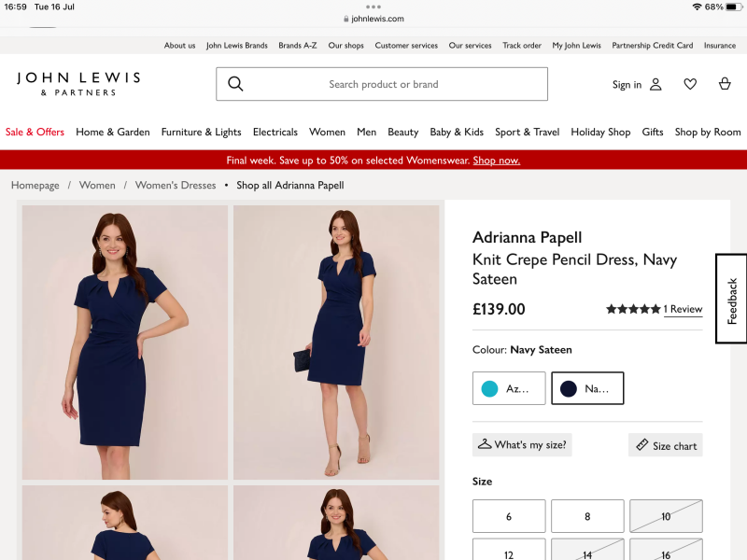The height and width of the screenshot is (560, 747).
Task: Open the 1 Review link
Action: 683,309
